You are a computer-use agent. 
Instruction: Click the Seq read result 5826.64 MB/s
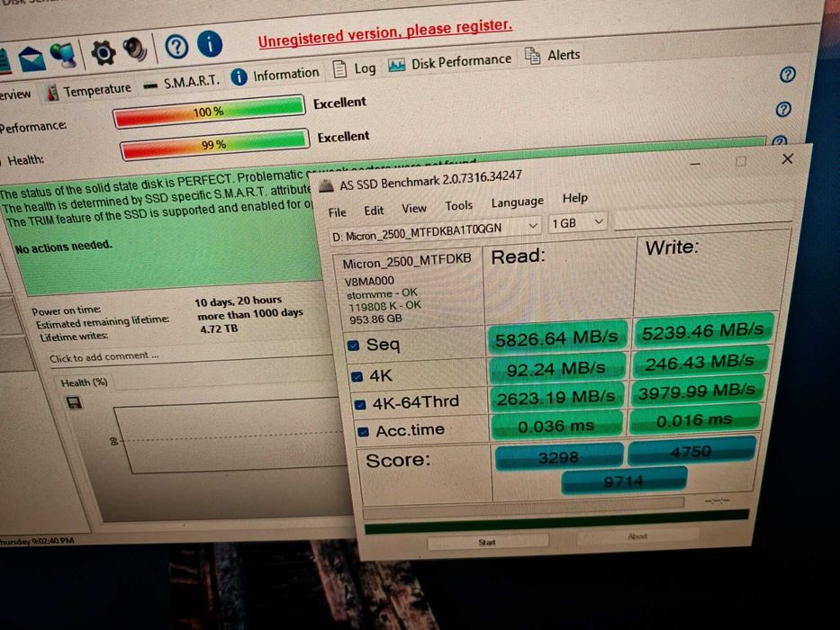tap(556, 337)
